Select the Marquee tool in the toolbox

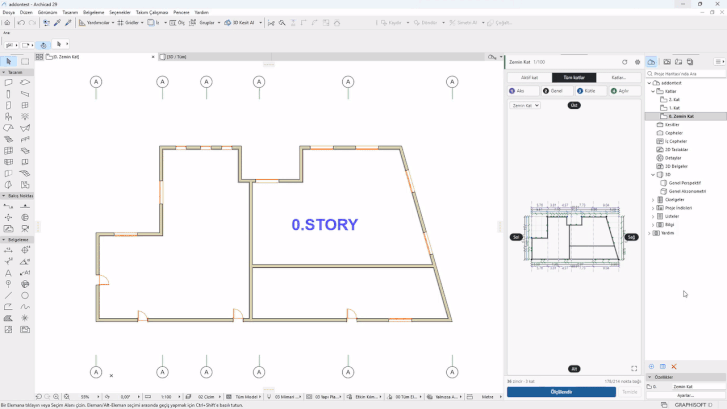pyautogui.click(x=25, y=61)
